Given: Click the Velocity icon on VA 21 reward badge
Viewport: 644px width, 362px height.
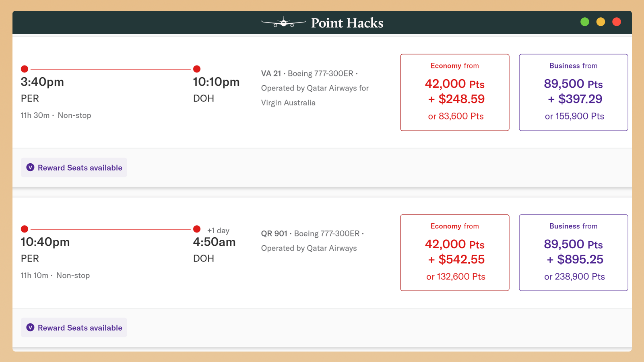Looking at the screenshot, I should pyautogui.click(x=30, y=167).
